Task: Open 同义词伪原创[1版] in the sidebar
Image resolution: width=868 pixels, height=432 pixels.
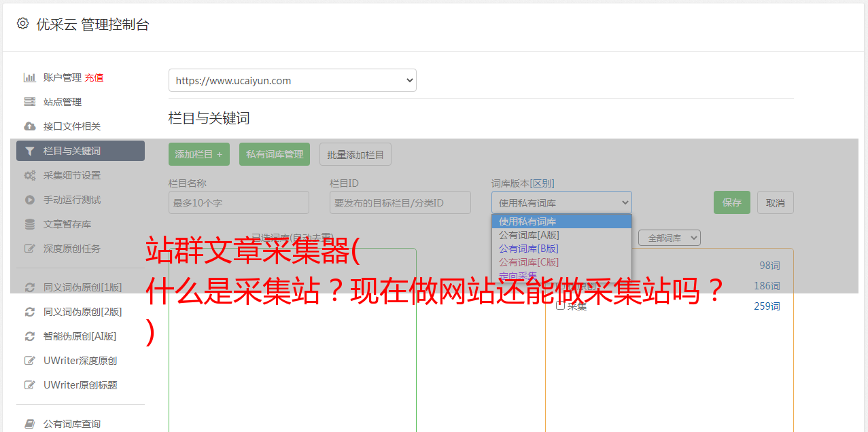Action: [x=82, y=287]
